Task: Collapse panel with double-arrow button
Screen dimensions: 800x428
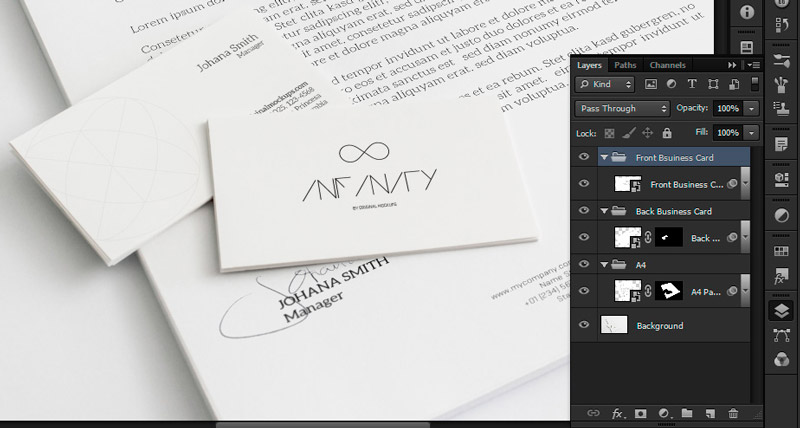Action: tap(732, 65)
